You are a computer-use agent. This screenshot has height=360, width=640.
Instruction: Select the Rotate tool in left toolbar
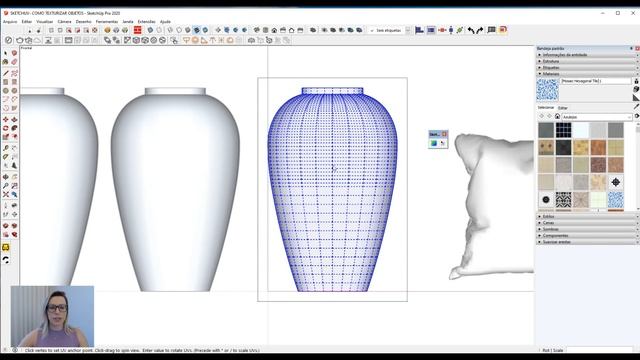click(6, 128)
